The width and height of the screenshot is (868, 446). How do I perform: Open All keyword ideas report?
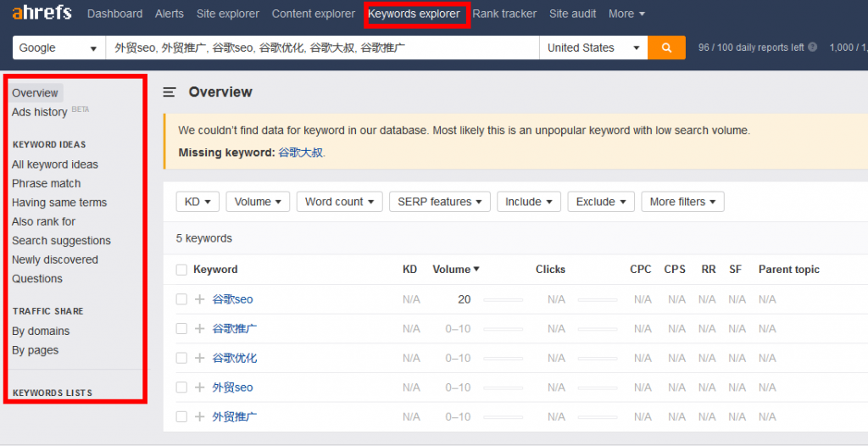55,164
